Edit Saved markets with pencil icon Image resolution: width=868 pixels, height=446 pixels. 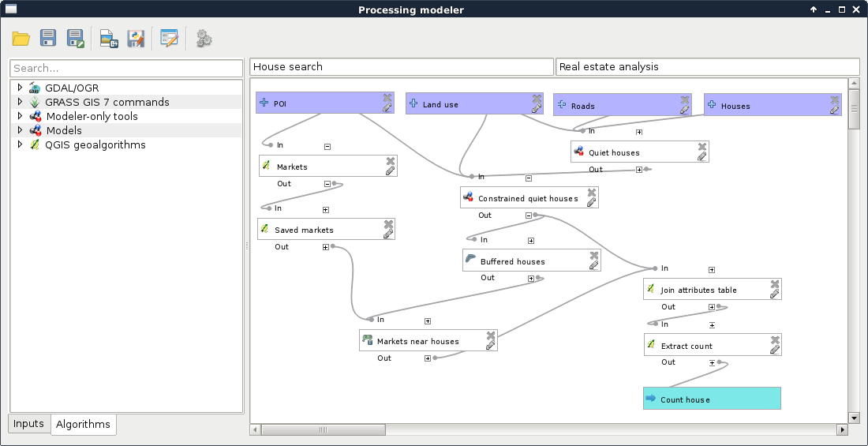(x=388, y=234)
